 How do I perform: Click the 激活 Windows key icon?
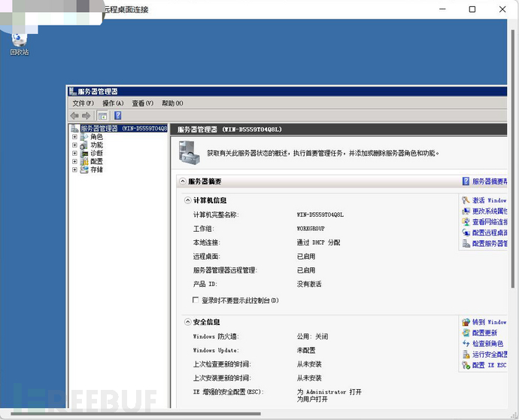click(x=466, y=200)
